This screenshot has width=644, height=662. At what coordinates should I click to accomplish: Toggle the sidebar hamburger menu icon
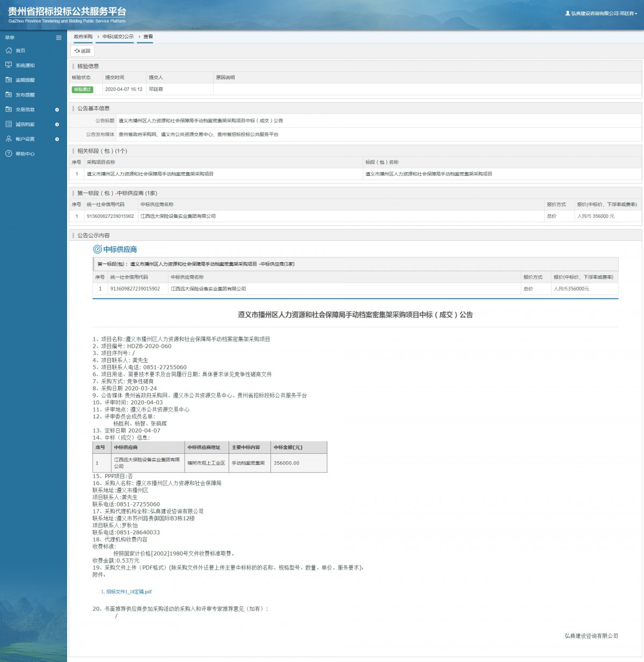tap(58, 38)
